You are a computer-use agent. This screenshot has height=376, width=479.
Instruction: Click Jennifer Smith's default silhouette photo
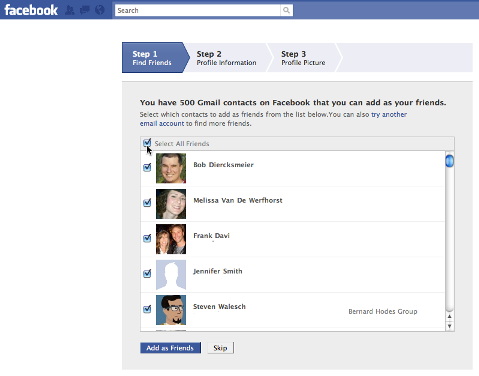tap(171, 275)
